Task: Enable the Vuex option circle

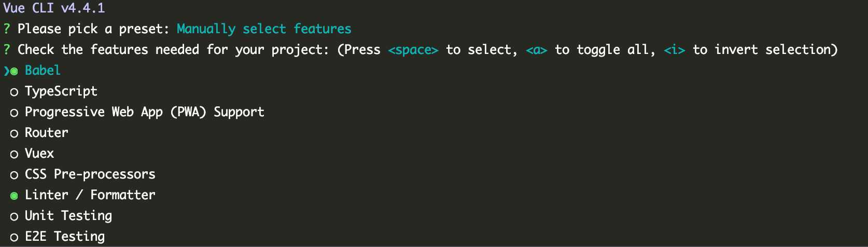Action: [x=14, y=155]
